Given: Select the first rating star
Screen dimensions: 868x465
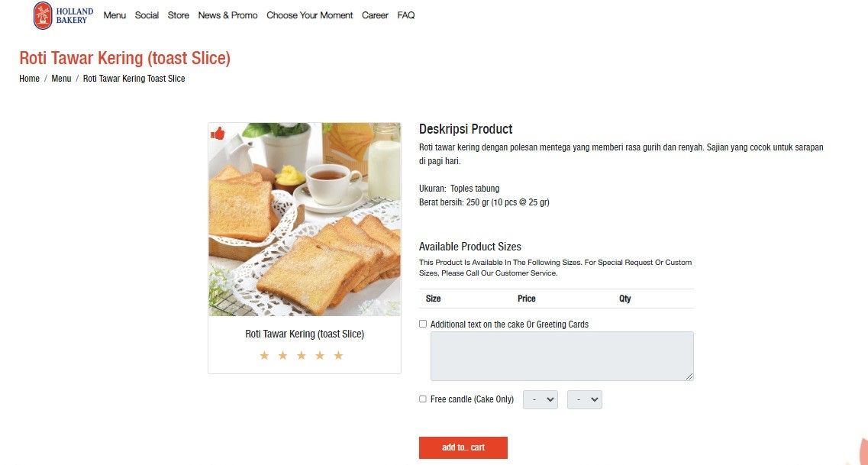Looking at the screenshot, I should (264, 355).
